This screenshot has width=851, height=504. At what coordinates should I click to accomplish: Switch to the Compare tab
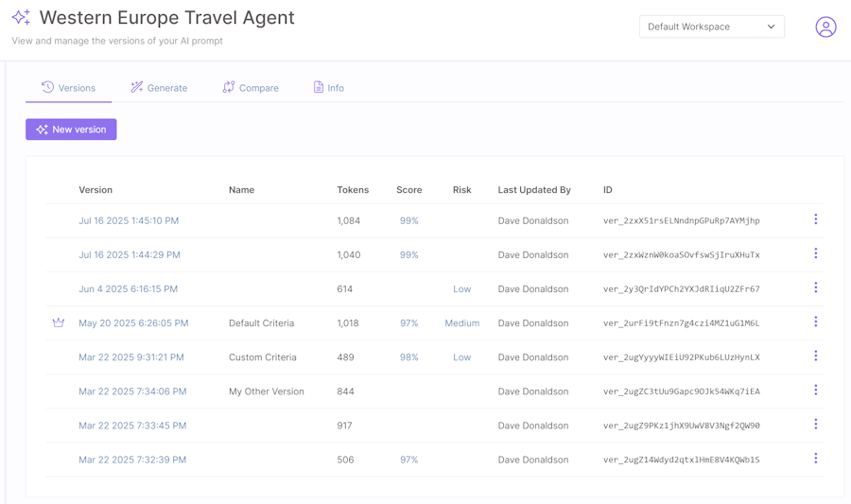(251, 88)
